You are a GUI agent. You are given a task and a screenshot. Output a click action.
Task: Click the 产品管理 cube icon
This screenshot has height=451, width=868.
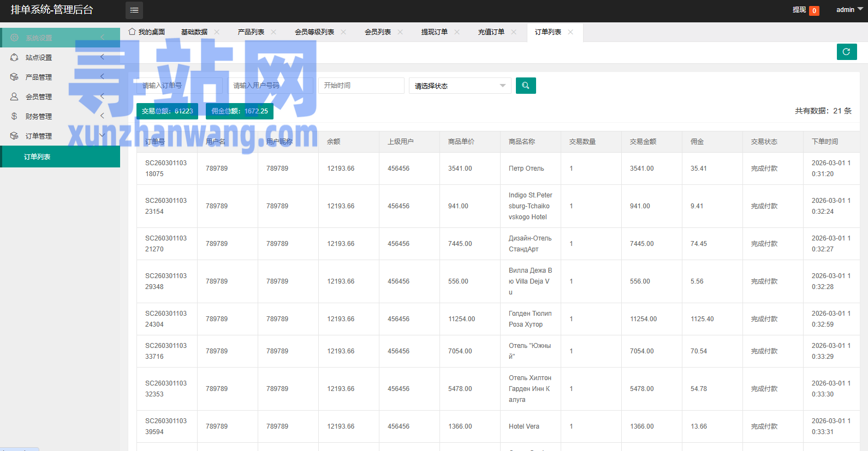pyautogui.click(x=14, y=77)
